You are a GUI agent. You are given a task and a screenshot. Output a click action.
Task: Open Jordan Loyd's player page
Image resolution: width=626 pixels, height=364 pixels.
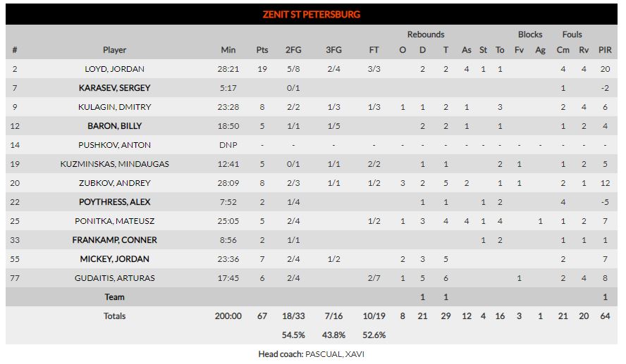(x=114, y=69)
